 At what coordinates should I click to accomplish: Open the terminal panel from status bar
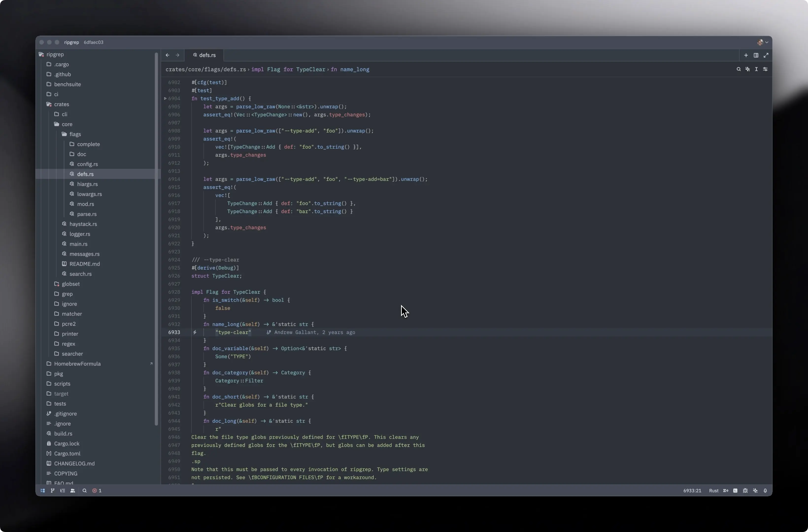(x=735, y=491)
